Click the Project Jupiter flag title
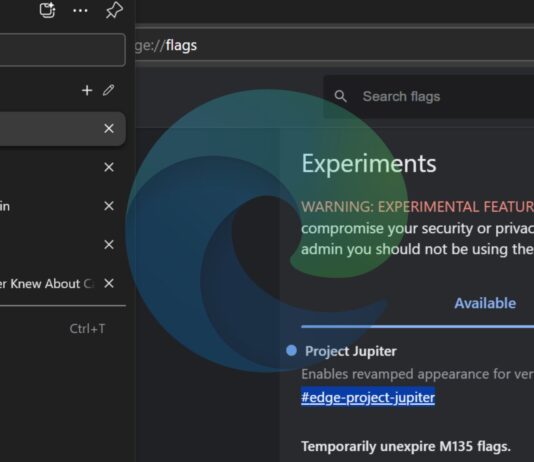This screenshot has width=534, height=462. pos(350,351)
